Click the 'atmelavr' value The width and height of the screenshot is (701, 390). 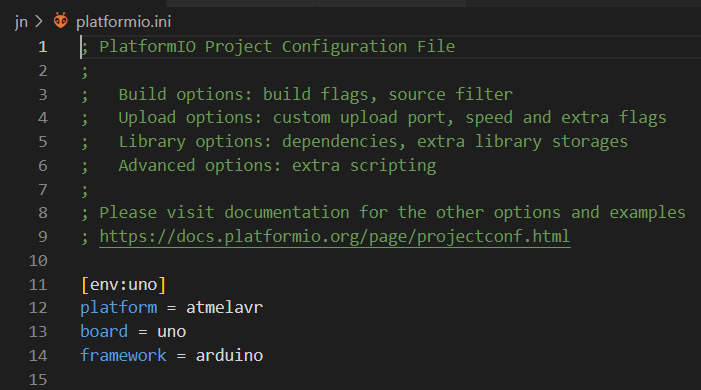(224, 308)
